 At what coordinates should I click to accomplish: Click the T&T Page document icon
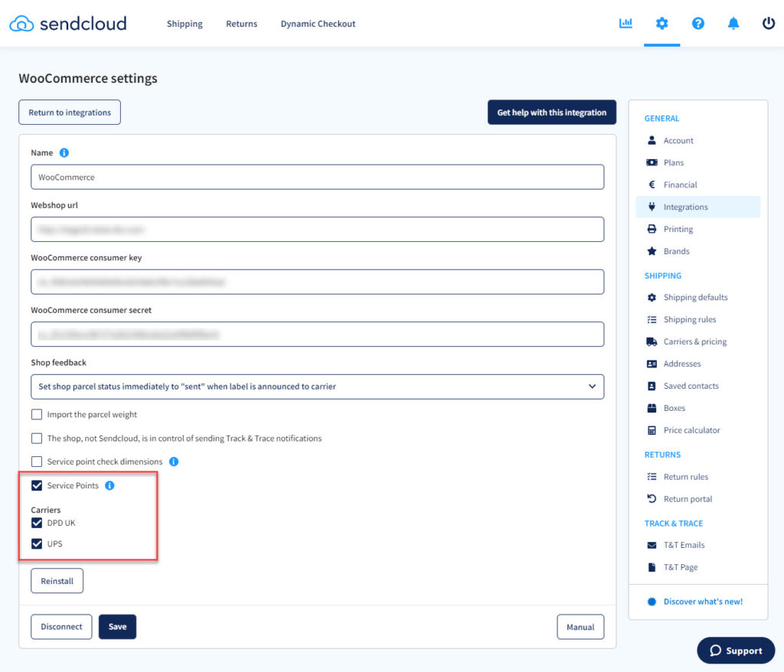click(652, 567)
